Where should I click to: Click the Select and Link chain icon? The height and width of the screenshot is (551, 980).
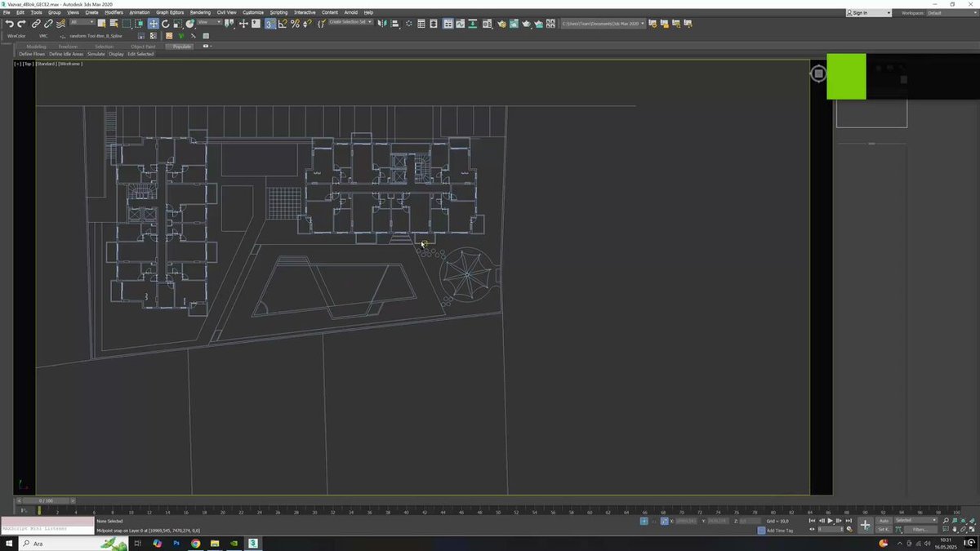coord(36,24)
